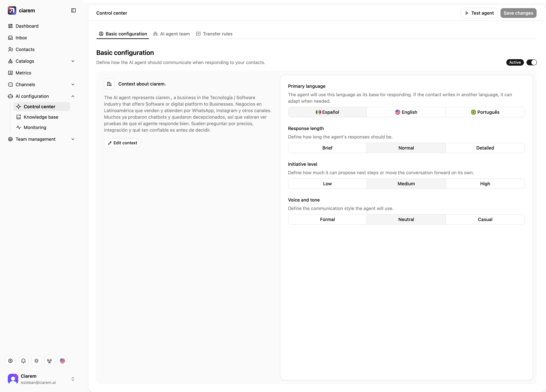Click the Save changes button
This screenshot has height=392, width=546.
tap(518, 13)
